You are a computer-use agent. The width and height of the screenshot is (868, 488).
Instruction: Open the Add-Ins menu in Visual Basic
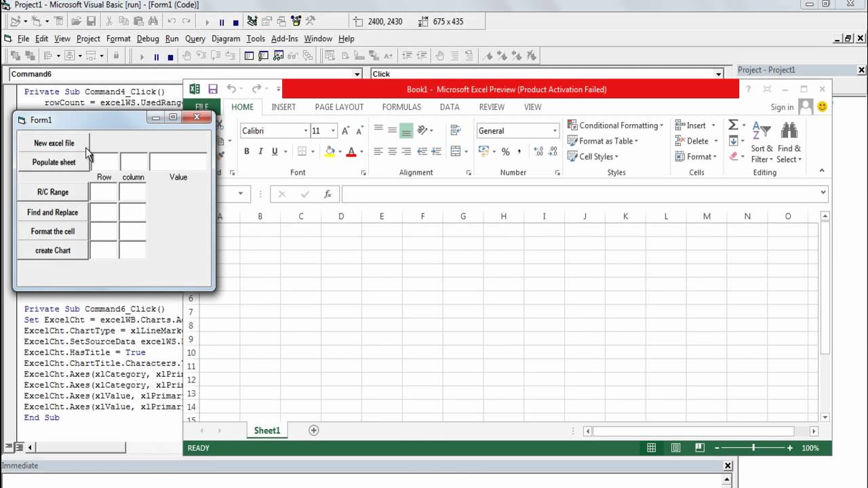click(284, 39)
